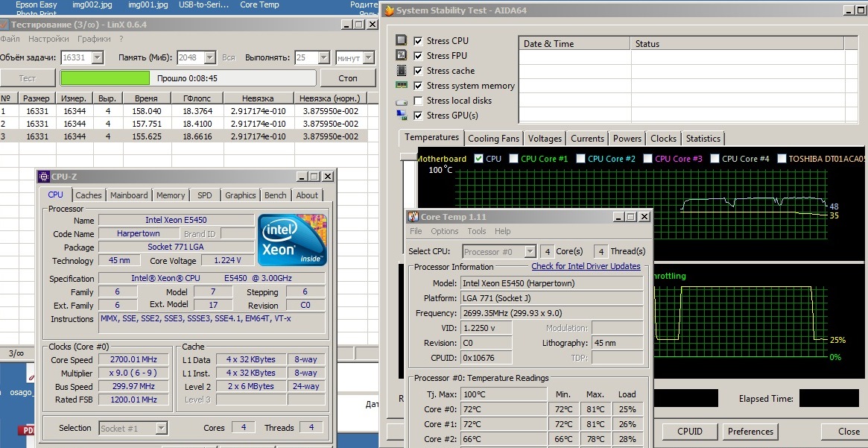Open the Core Temp desktop shortcut
This screenshot has width=868, height=448.
(259, 5)
